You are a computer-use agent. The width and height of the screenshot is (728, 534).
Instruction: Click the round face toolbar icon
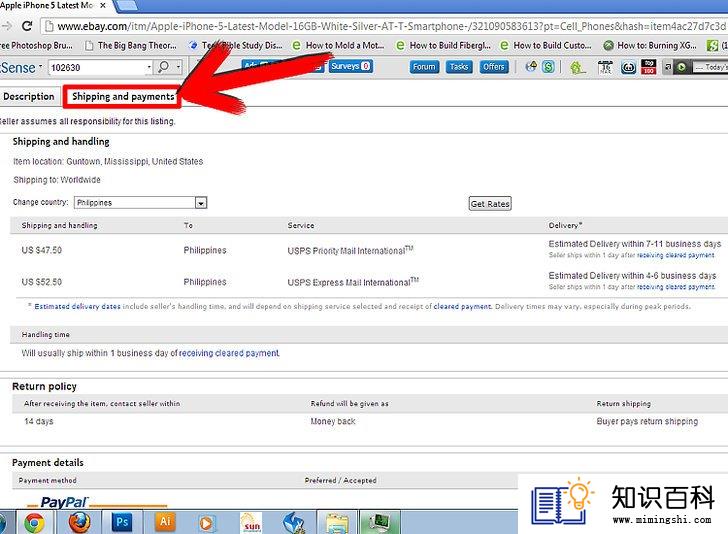pos(628,68)
